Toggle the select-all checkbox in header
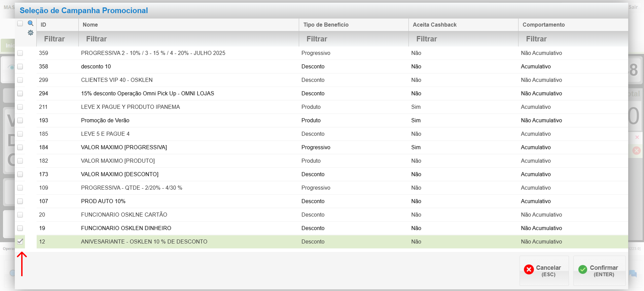 pos(20,23)
